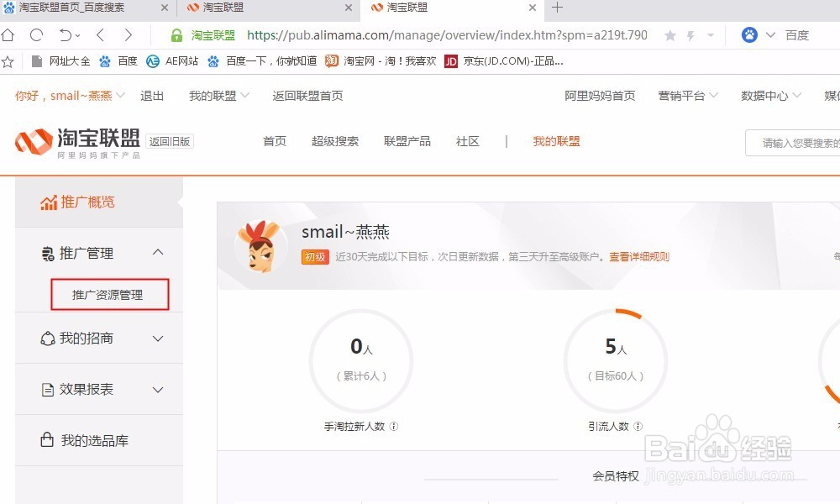840x504 pixels.
Task: Open 百度一下，你就知道 bookmark
Action: point(262,61)
